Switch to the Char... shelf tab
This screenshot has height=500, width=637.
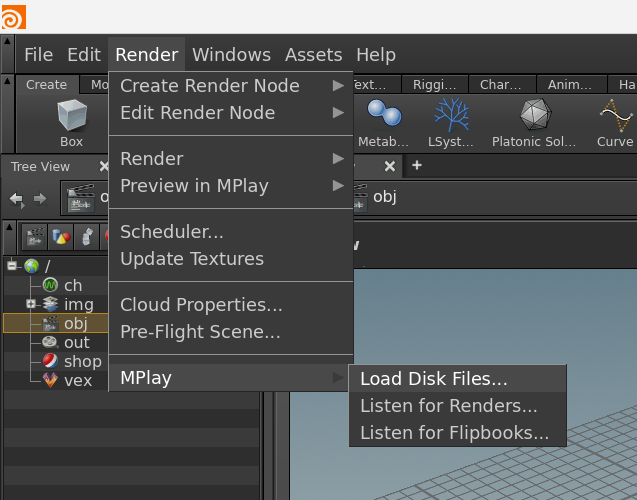[500, 84]
